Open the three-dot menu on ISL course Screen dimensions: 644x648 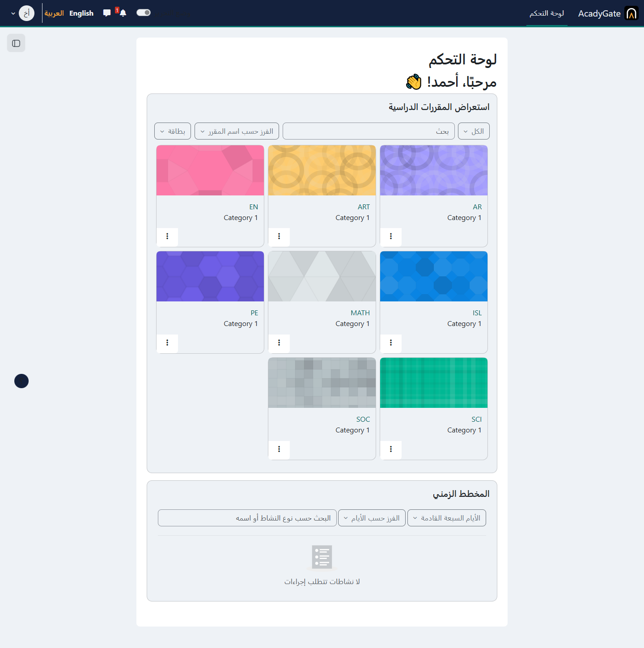click(391, 343)
